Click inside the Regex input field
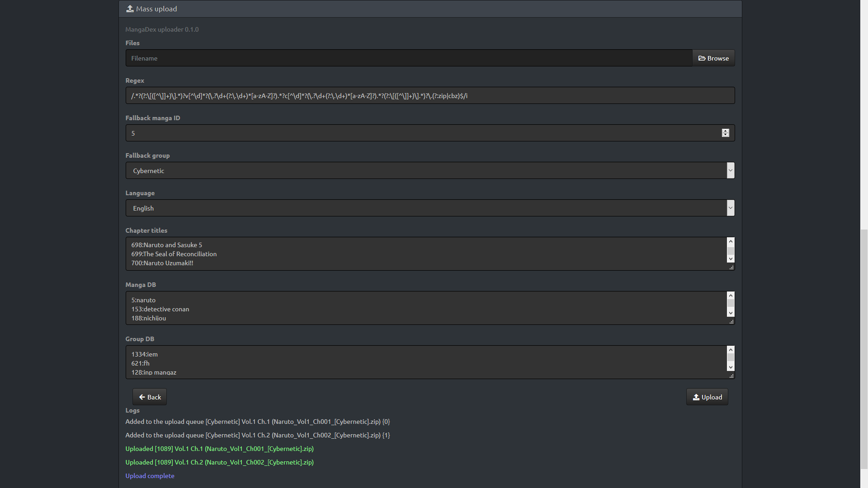The image size is (868, 488). pyautogui.click(x=429, y=96)
